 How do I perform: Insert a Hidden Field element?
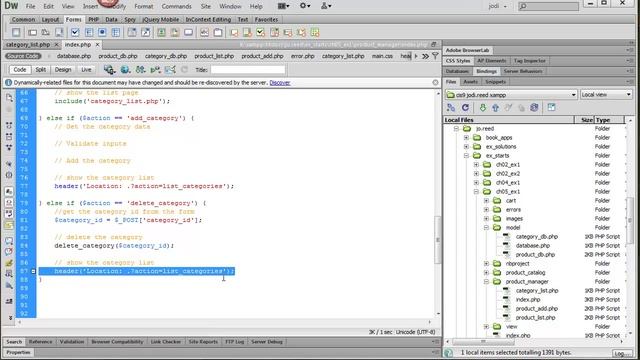(46, 32)
